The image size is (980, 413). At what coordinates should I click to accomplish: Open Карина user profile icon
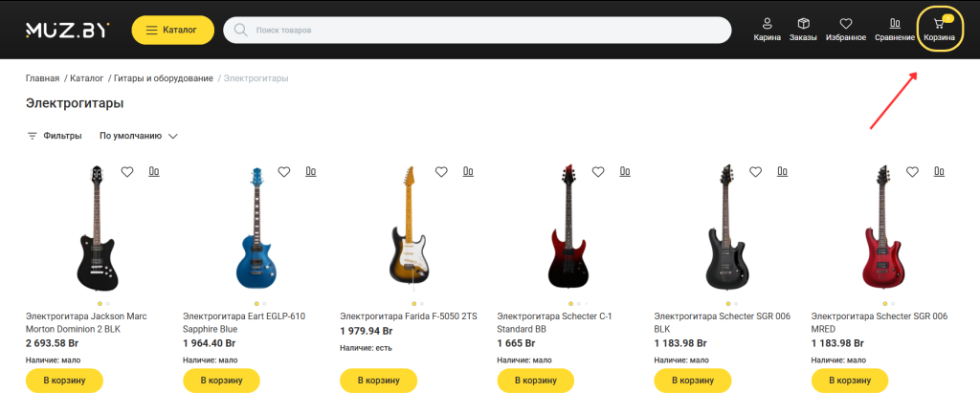[x=767, y=30]
